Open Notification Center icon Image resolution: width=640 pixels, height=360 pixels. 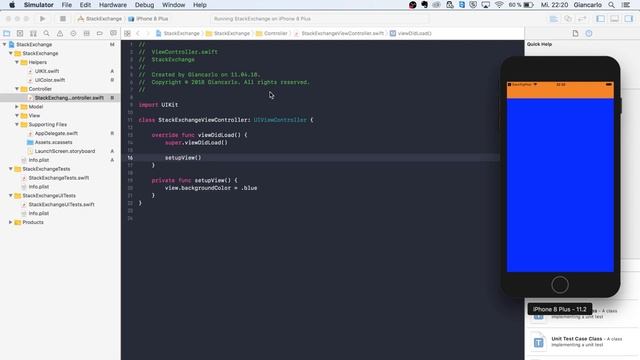click(626, 5)
